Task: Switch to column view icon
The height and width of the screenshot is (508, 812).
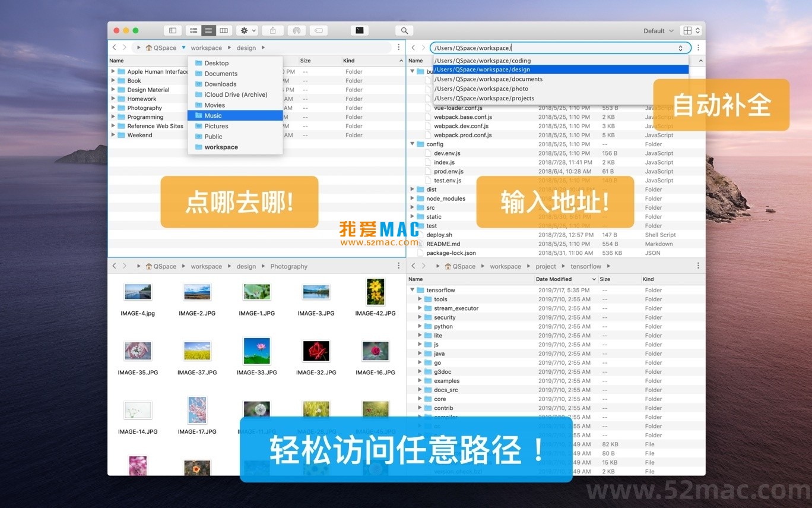Action: pyautogui.click(x=223, y=30)
